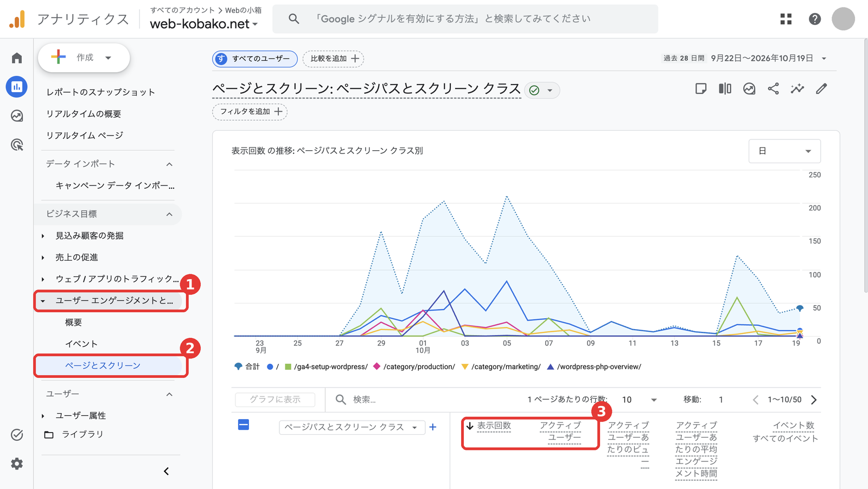Click the plus to add a dimension
The width and height of the screenshot is (868, 489).
[x=433, y=427]
